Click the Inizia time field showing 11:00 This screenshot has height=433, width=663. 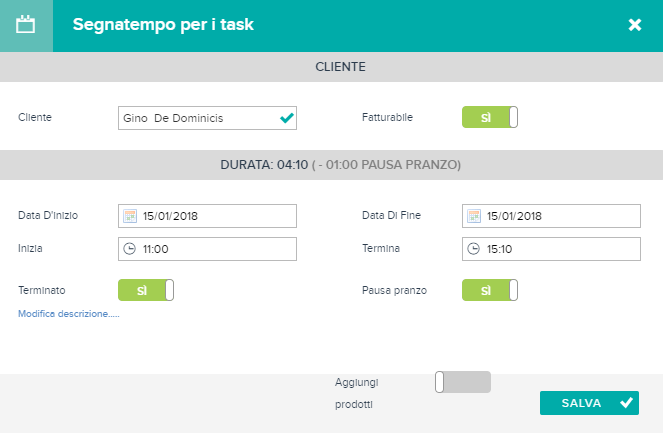point(207,249)
